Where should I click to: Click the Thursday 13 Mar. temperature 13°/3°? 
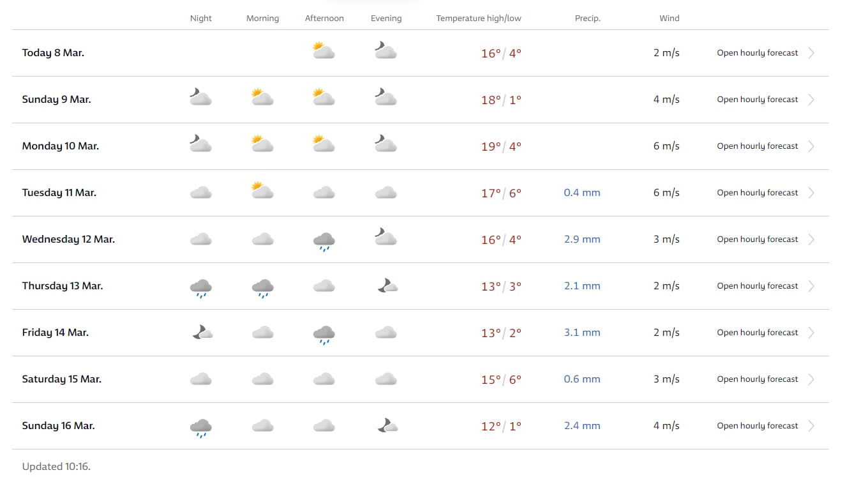(501, 287)
